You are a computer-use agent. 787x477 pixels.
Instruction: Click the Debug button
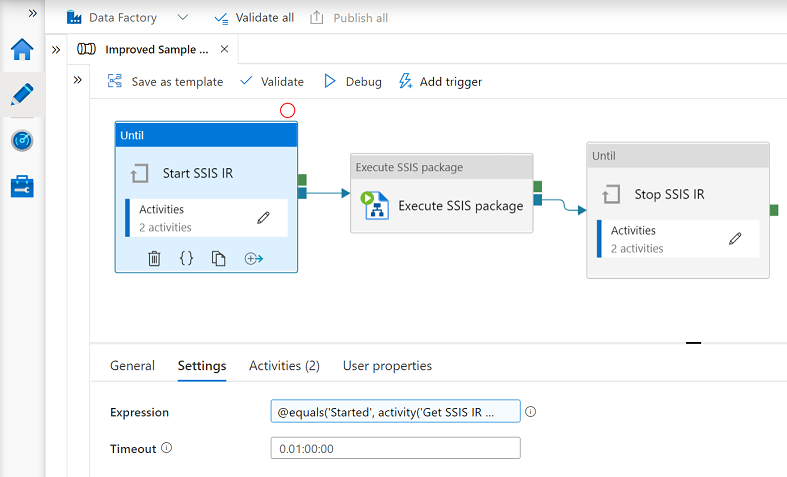coord(353,82)
